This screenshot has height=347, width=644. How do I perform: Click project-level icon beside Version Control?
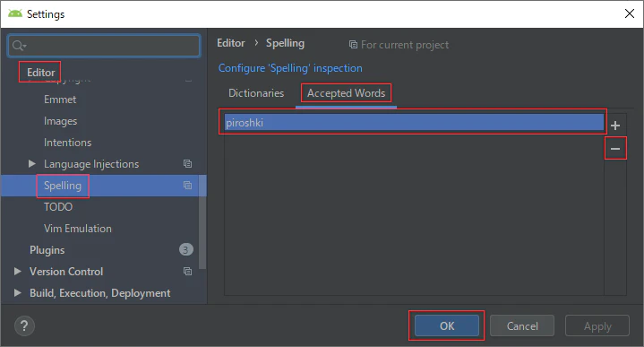[x=188, y=272]
